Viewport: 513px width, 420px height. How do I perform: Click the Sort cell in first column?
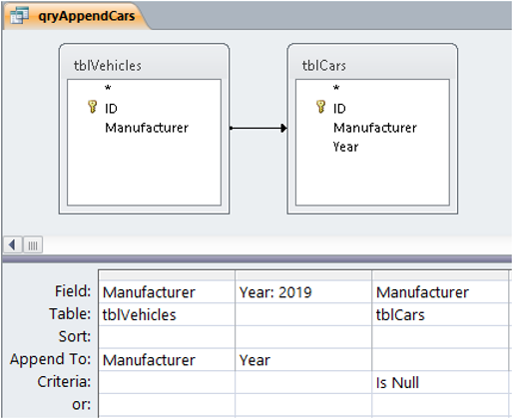click(x=167, y=337)
